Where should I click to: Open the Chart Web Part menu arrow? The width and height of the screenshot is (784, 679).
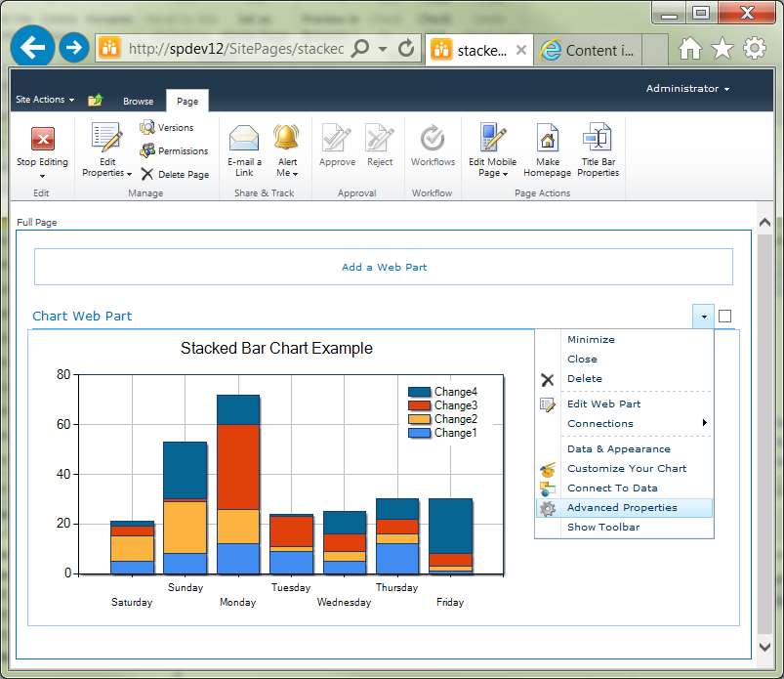[704, 317]
